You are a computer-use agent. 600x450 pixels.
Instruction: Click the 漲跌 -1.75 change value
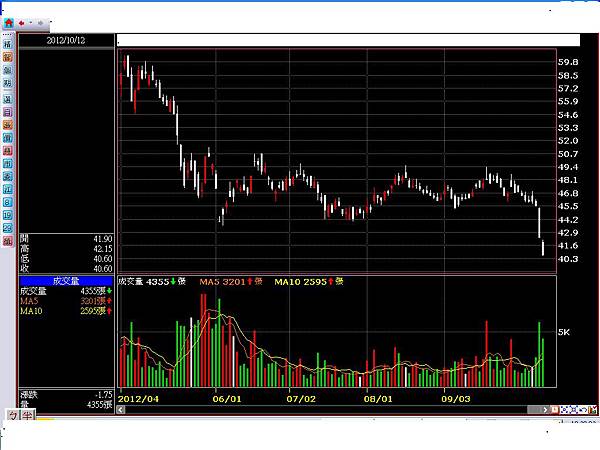click(103, 395)
